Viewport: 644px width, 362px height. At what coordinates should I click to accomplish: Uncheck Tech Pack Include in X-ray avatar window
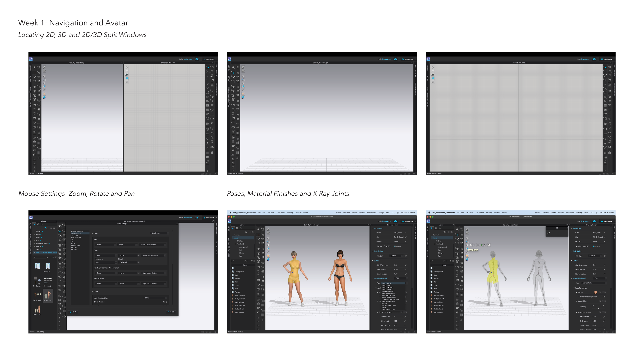594,246
